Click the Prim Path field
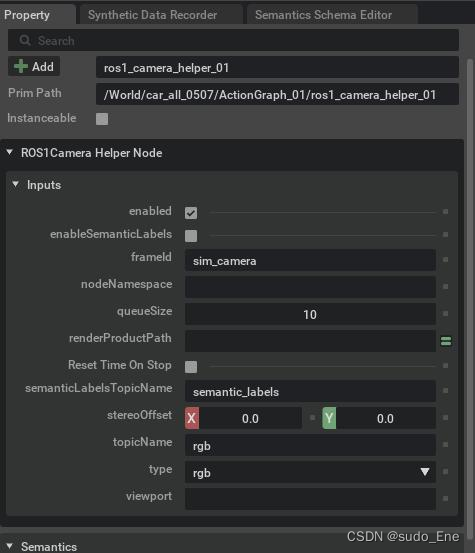 pyautogui.click(x=277, y=95)
